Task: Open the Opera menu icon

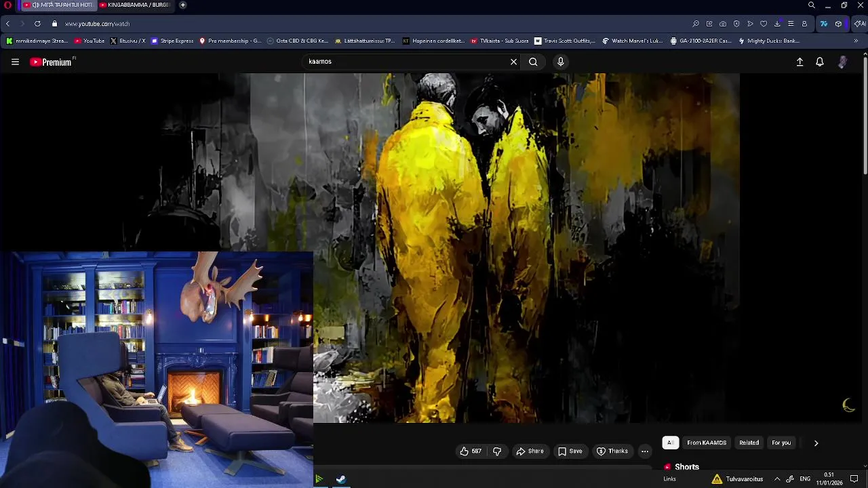Action: point(7,5)
